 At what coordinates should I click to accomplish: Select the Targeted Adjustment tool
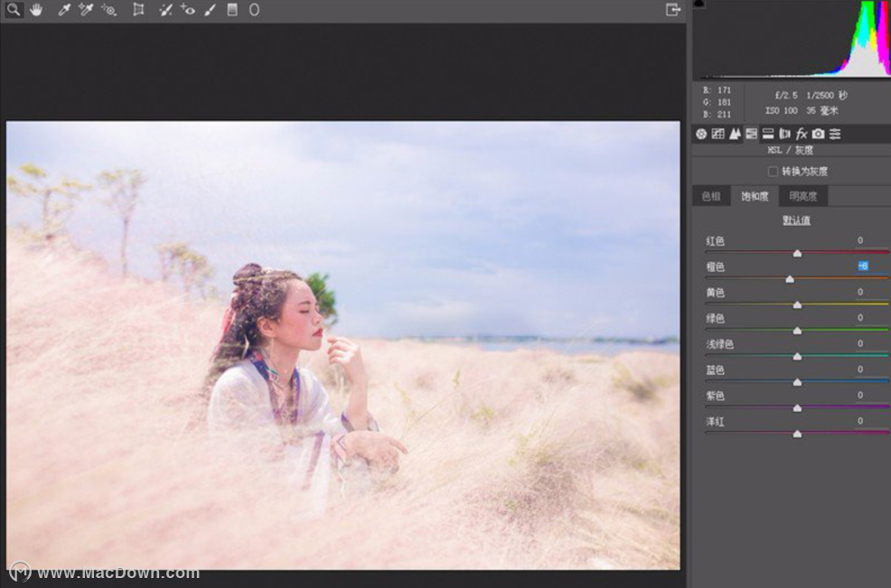[x=108, y=10]
